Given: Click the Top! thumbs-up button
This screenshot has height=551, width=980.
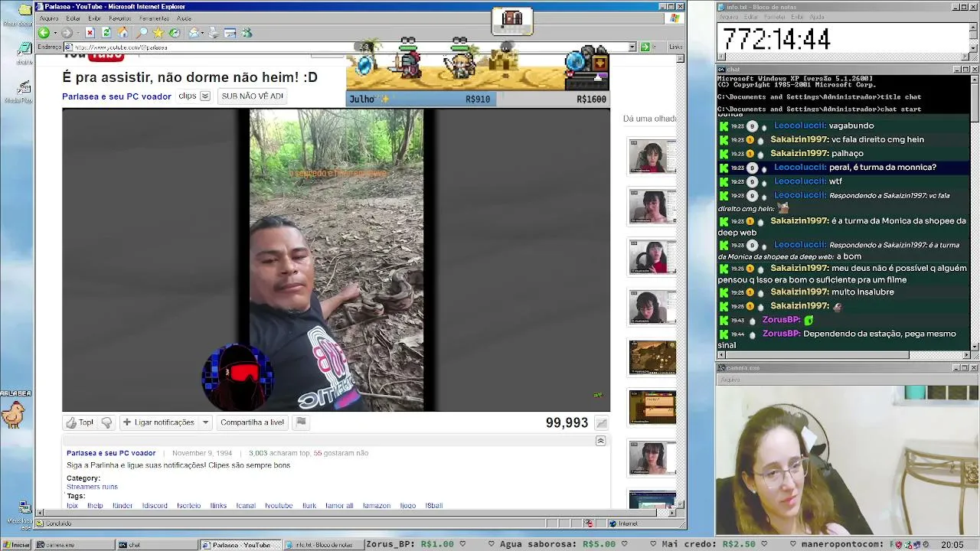Looking at the screenshot, I should pyautogui.click(x=80, y=422).
